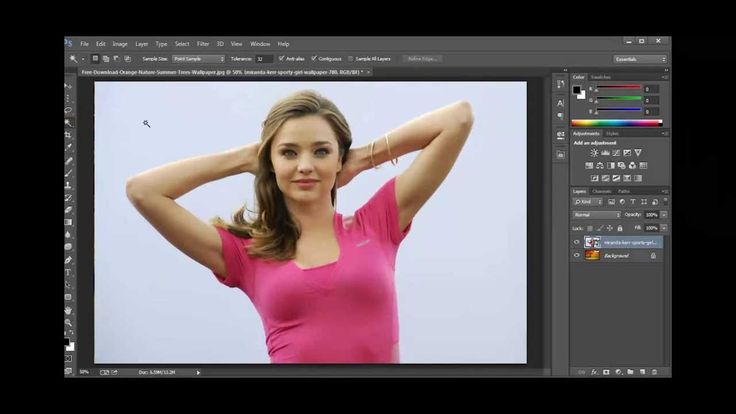736x414 pixels.
Task: Expand the Normal blend mode dropdown
Action: tap(597, 215)
